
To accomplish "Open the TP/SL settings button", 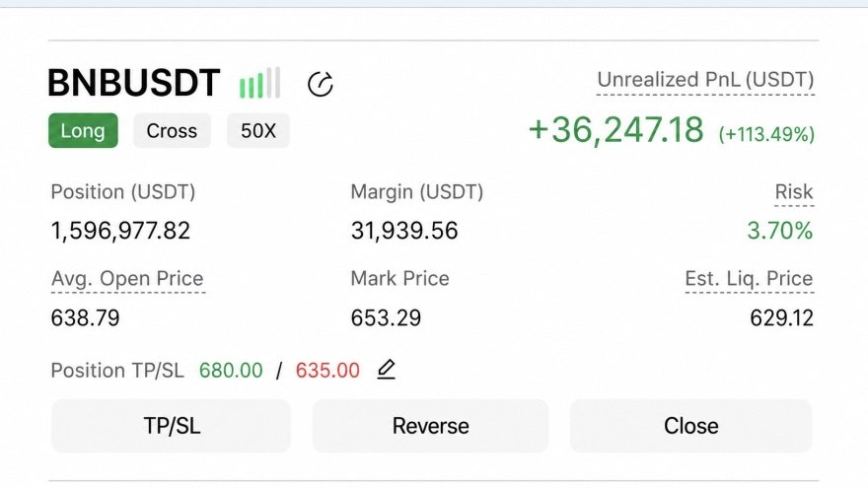I will (171, 426).
